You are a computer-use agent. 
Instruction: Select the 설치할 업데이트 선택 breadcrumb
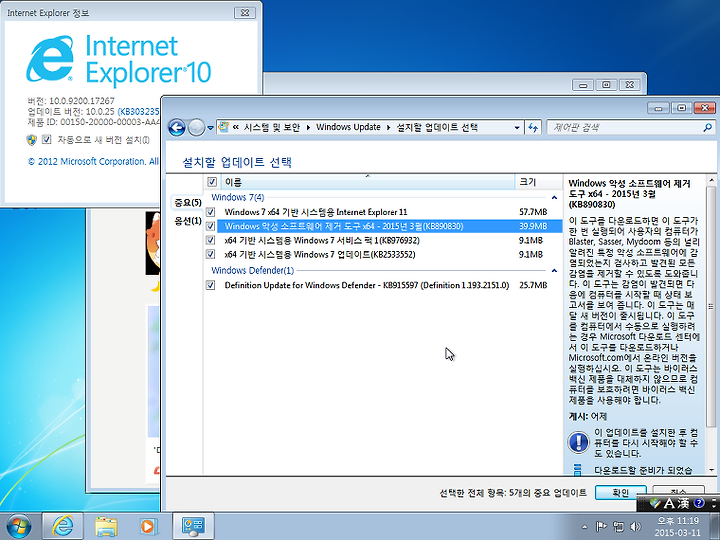pos(437,127)
